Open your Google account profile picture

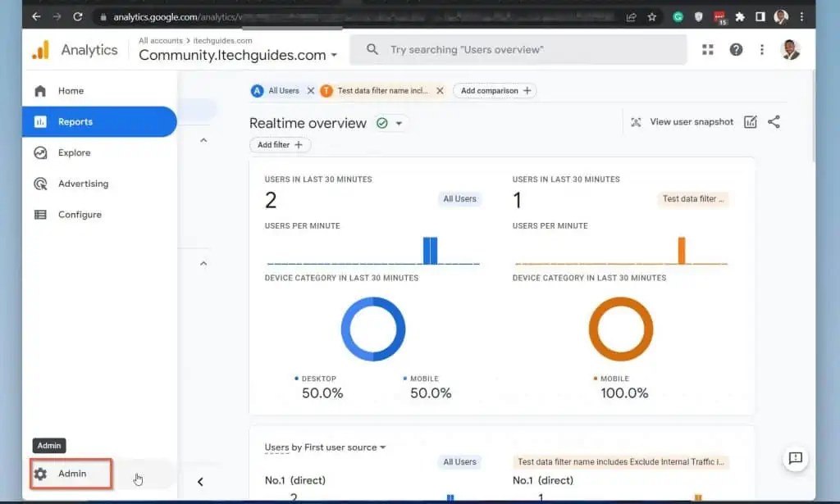[x=789, y=49]
